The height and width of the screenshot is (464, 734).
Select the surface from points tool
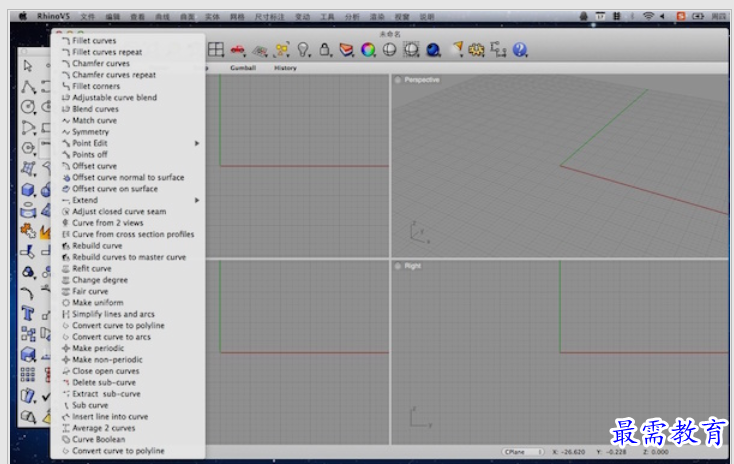pyautogui.click(x=28, y=169)
